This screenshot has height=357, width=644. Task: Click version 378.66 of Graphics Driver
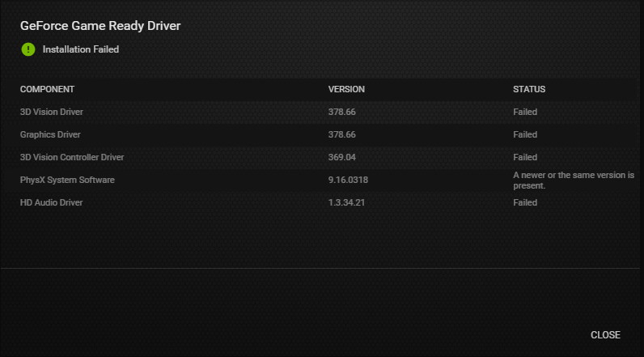click(x=341, y=134)
